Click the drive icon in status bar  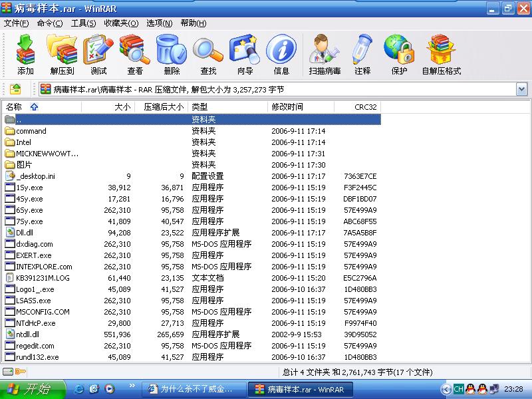[x=8, y=372]
